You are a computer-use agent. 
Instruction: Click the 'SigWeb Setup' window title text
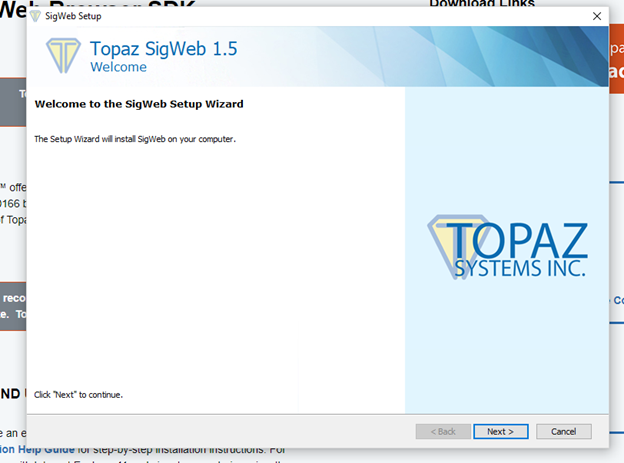point(73,16)
